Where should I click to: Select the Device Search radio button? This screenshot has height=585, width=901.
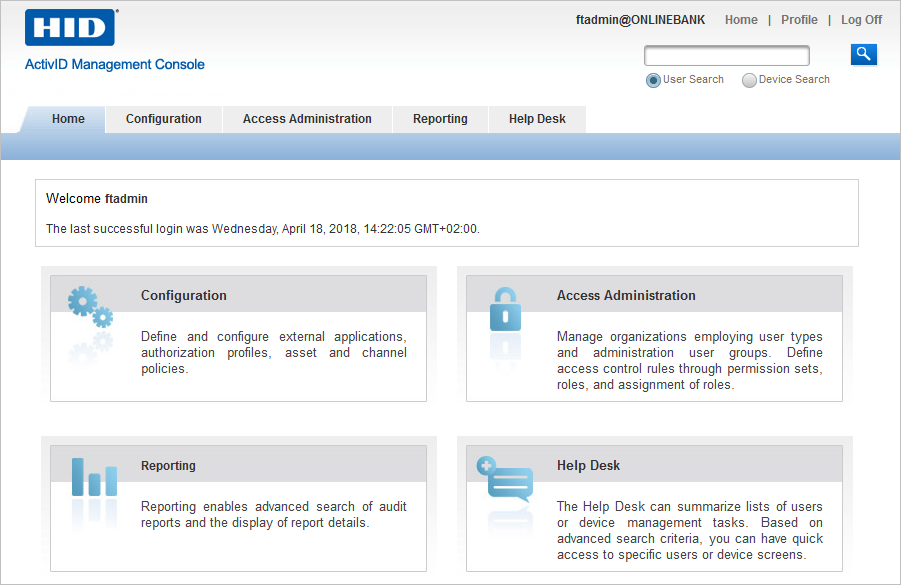point(749,79)
